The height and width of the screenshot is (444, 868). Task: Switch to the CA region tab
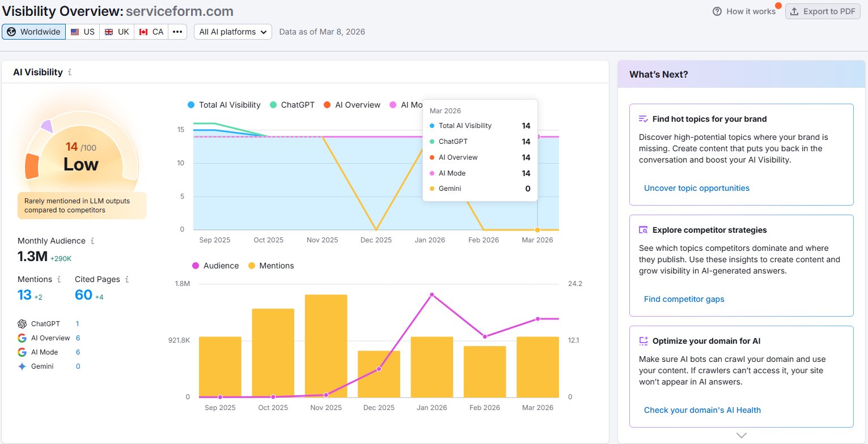click(x=151, y=32)
